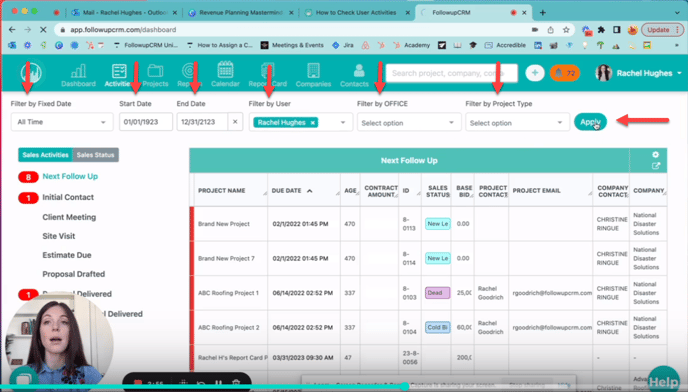Open the Jira bookmark
The image size is (688, 392).
[343, 45]
